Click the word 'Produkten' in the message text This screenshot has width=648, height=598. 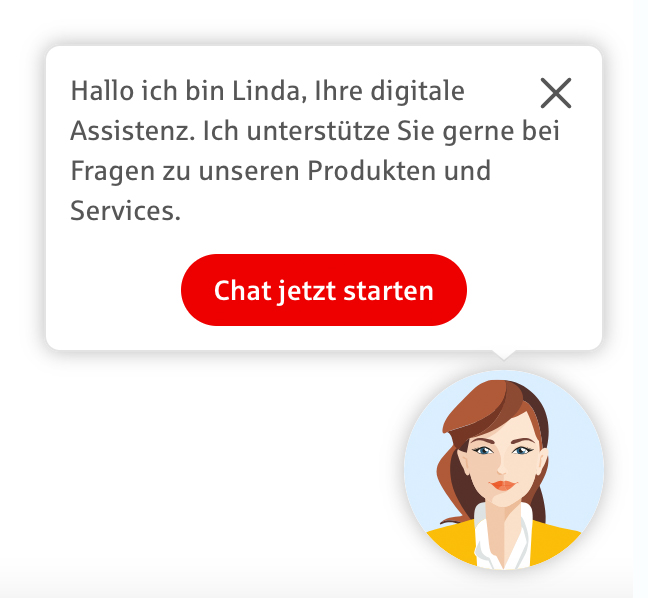(371, 171)
